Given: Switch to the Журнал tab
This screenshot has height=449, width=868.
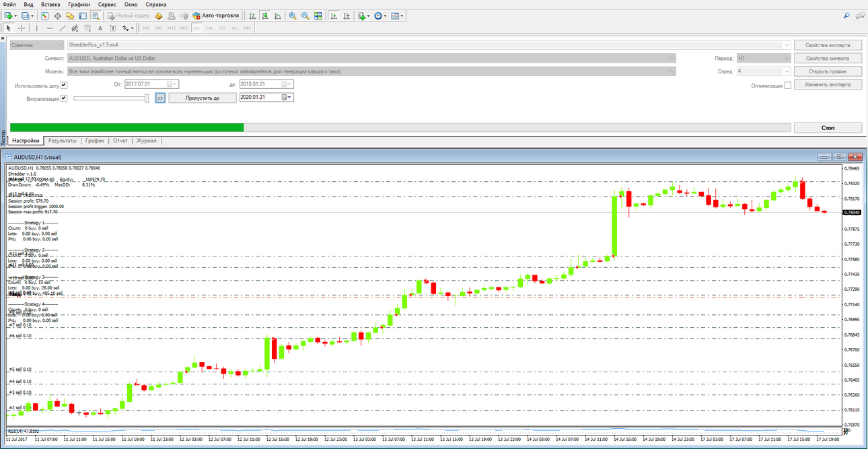Looking at the screenshot, I should (147, 141).
